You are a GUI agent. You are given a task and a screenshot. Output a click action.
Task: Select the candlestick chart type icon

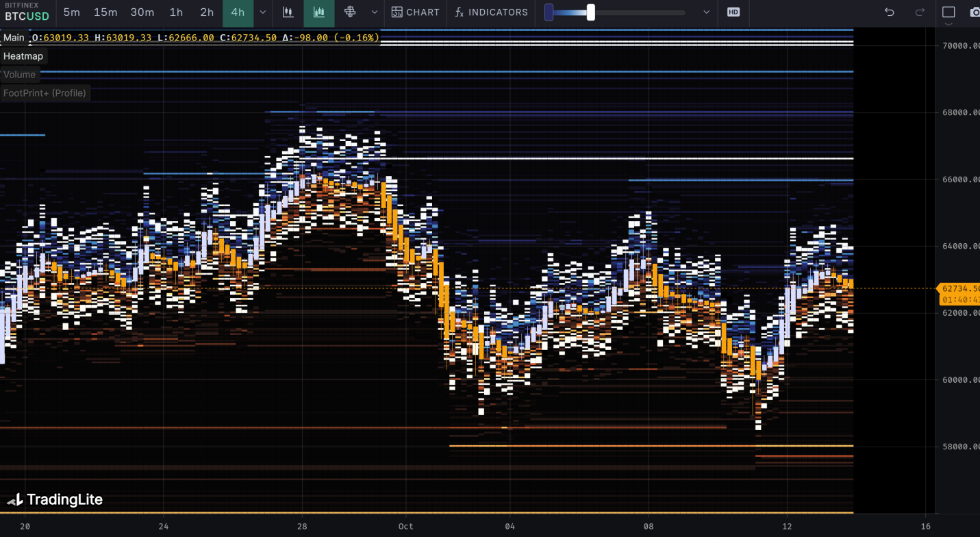pos(288,12)
